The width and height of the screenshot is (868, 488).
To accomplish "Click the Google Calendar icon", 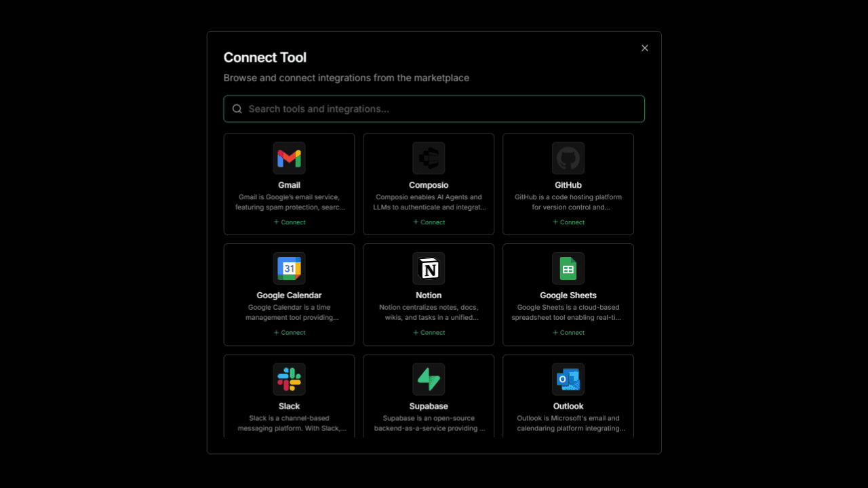I will pos(289,269).
